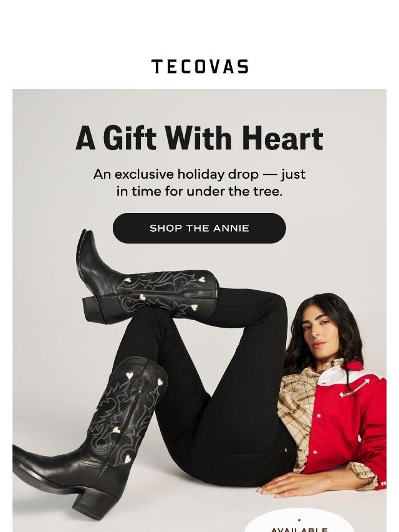Viewport: 399px width, 532px height.
Task: Click the heel of the raised boot
Action: 94,310
